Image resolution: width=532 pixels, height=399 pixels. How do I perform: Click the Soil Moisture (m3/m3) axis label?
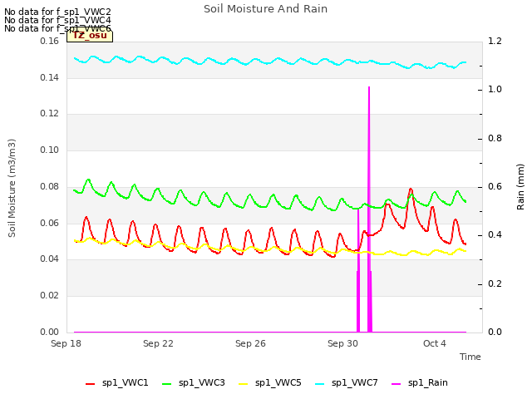tap(12, 188)
